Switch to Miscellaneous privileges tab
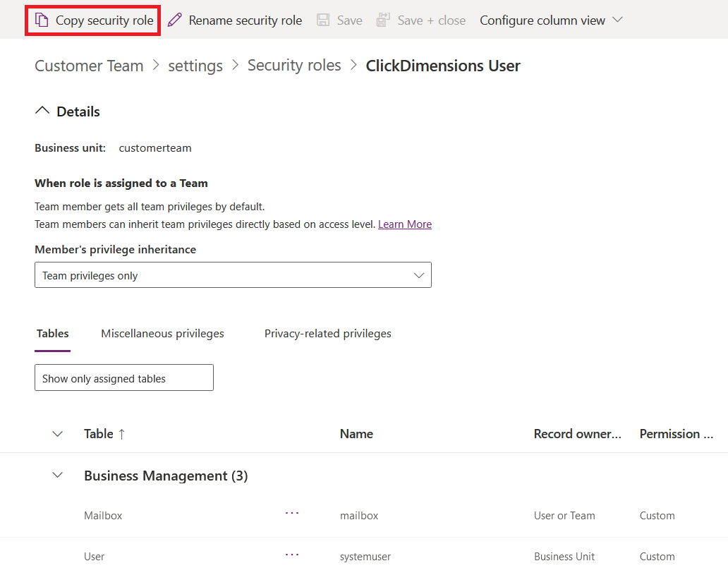This screenshot has height=568, width=728. [162, 334]
